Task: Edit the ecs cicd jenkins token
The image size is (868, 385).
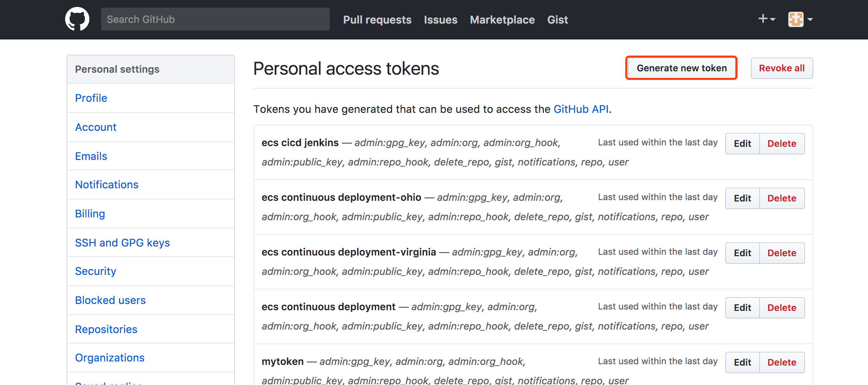Action: tap(742, 144)
